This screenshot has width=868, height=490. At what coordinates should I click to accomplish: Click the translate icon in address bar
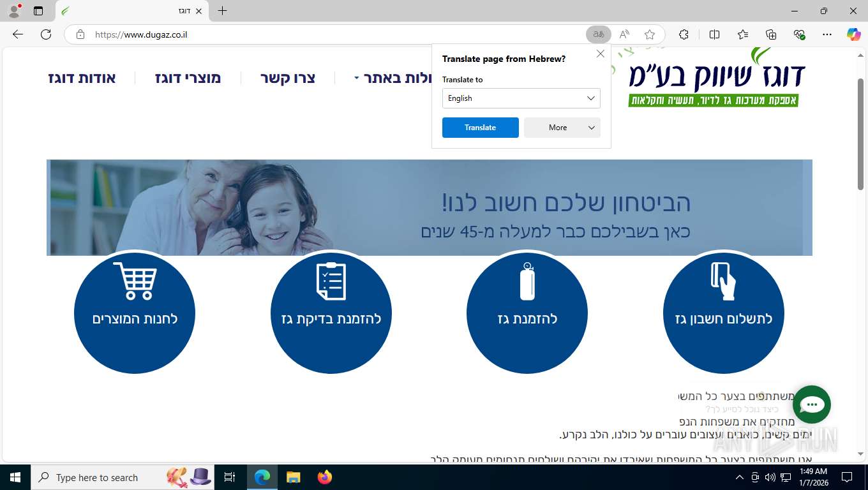pos(599,34)
